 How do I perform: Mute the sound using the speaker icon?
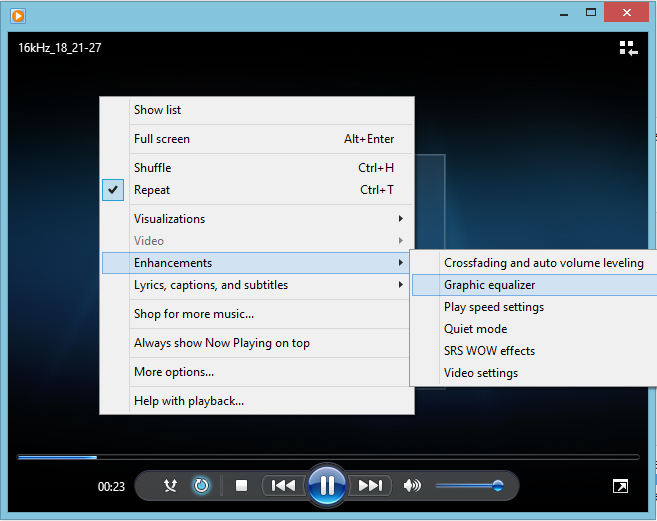(412, 486)
